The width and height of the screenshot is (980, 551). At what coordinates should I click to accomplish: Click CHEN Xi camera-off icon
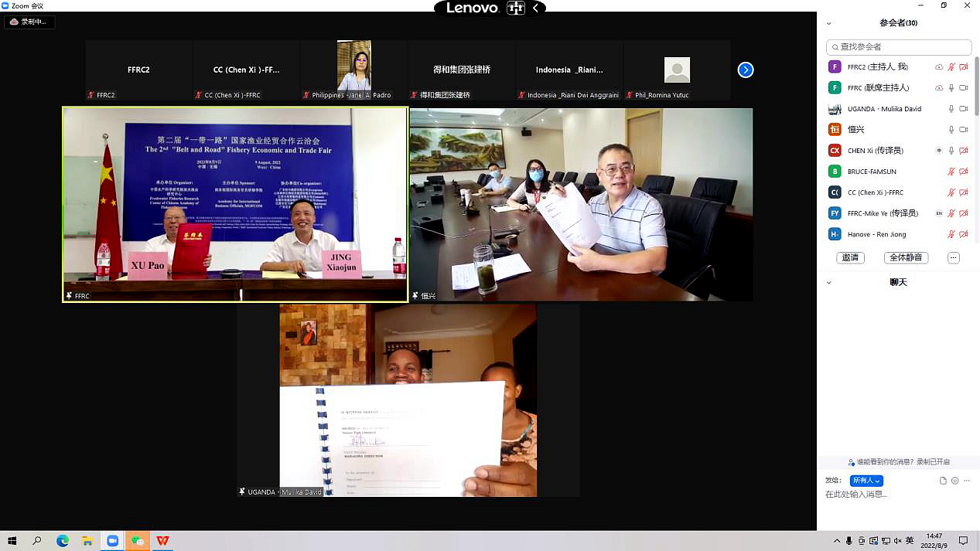[964, 151]
